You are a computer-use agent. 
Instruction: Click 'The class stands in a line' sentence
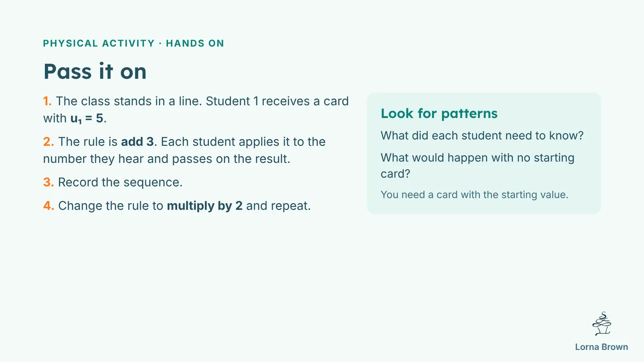coord(129,101)
